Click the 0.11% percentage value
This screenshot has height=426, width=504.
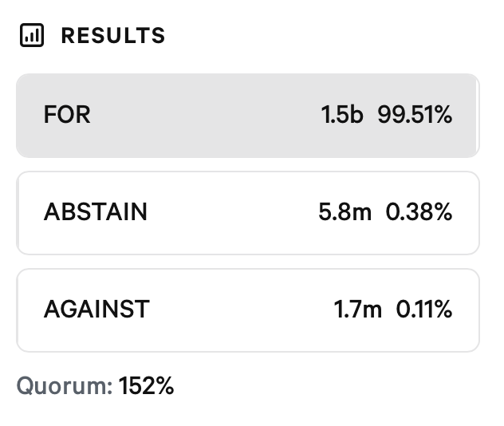424,310
